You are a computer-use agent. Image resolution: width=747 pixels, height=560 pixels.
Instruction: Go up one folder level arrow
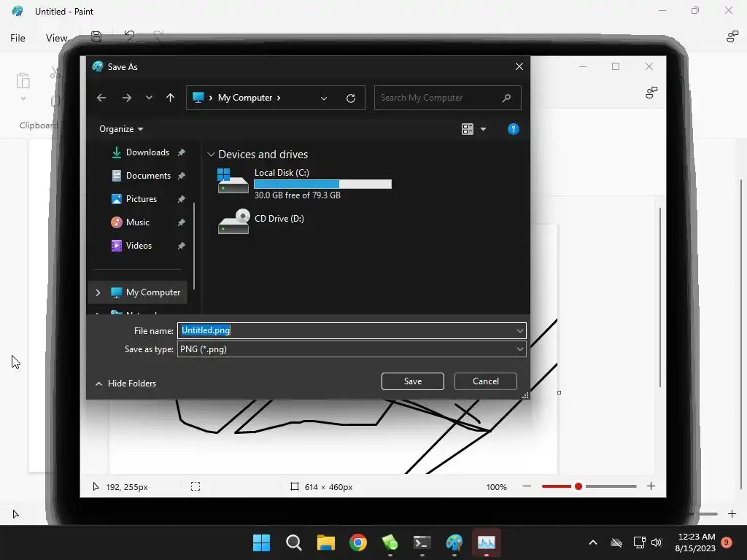tap(170, 98)
